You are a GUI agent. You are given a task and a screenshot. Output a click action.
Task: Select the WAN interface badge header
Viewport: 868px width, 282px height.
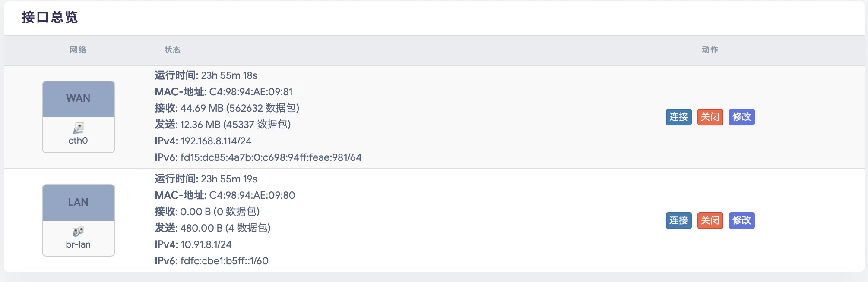(x=78, y=99)
